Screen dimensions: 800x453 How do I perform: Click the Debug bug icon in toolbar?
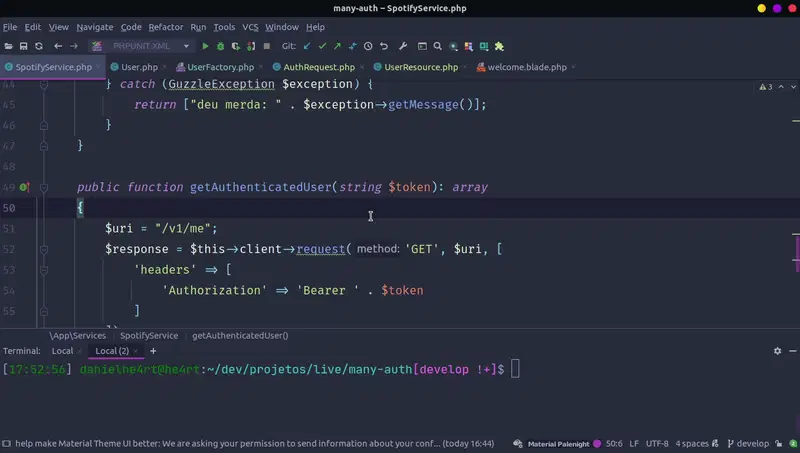point(222,46)
